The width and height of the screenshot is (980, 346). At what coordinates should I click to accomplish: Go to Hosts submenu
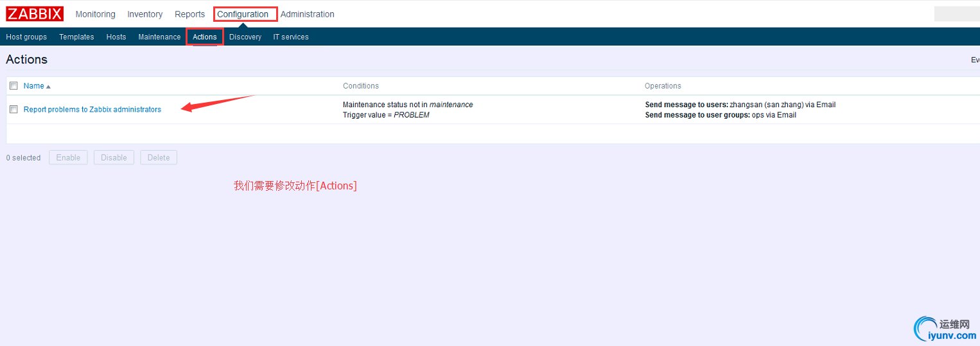click(116, 37)
